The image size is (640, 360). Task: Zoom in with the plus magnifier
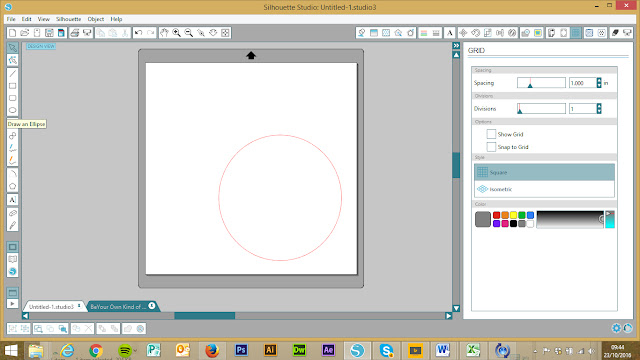176,33
